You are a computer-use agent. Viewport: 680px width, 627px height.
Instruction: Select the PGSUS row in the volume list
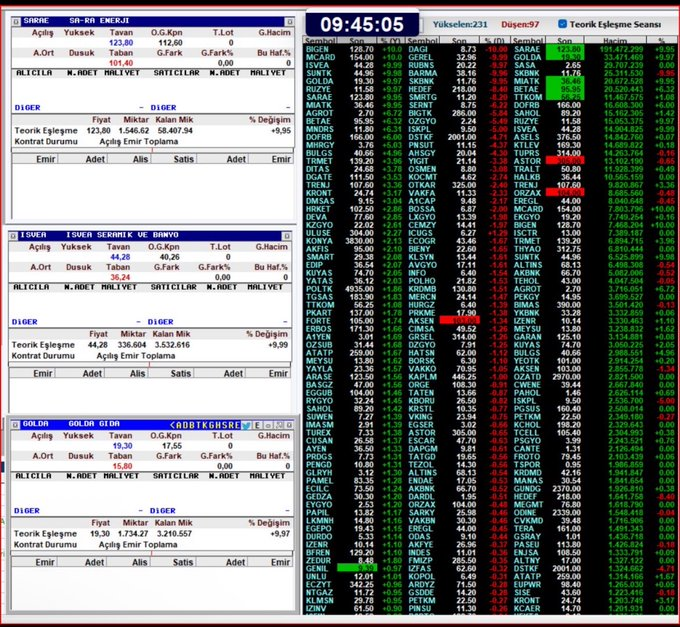pos(594,408)
